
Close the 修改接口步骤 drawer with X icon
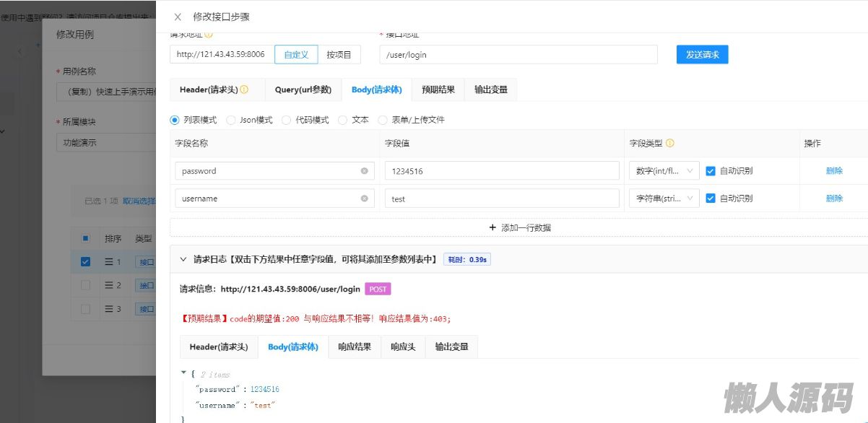pos(178,17)
